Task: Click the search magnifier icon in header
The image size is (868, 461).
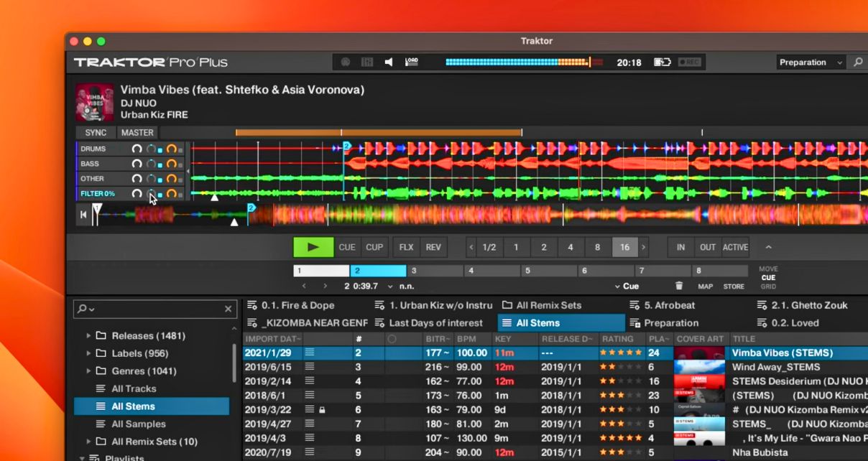Action: point(858,62)
